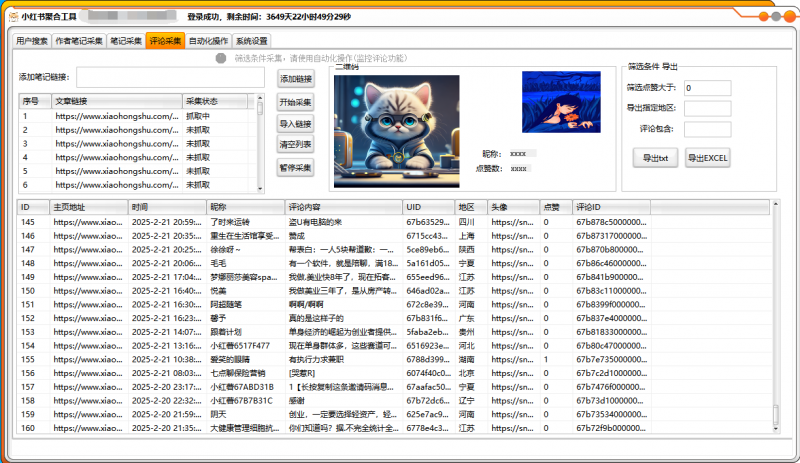This screenshot has width=800, height=463.
Task: Sort by the 序号 column header
Action: [x=34, y=101]
